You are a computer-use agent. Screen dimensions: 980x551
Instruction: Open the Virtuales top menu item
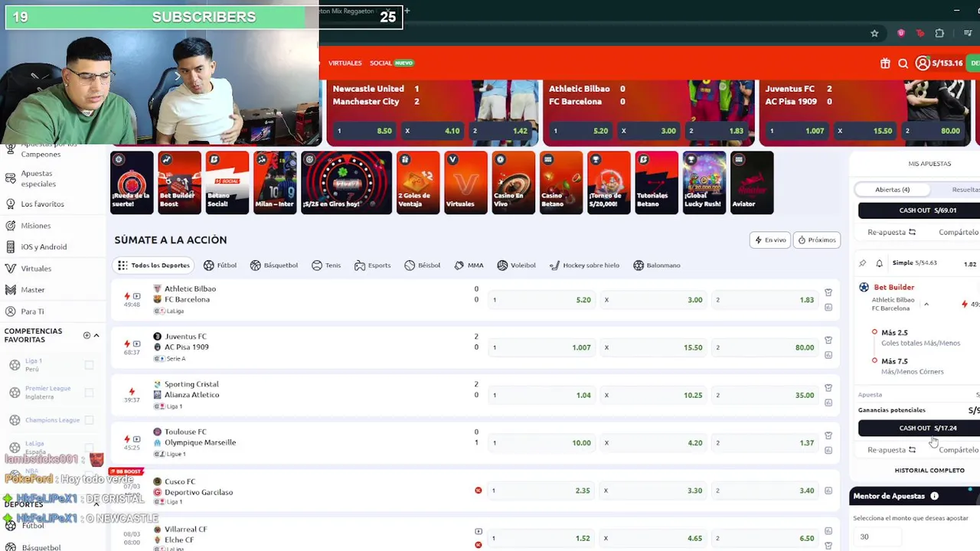[345, 63]
